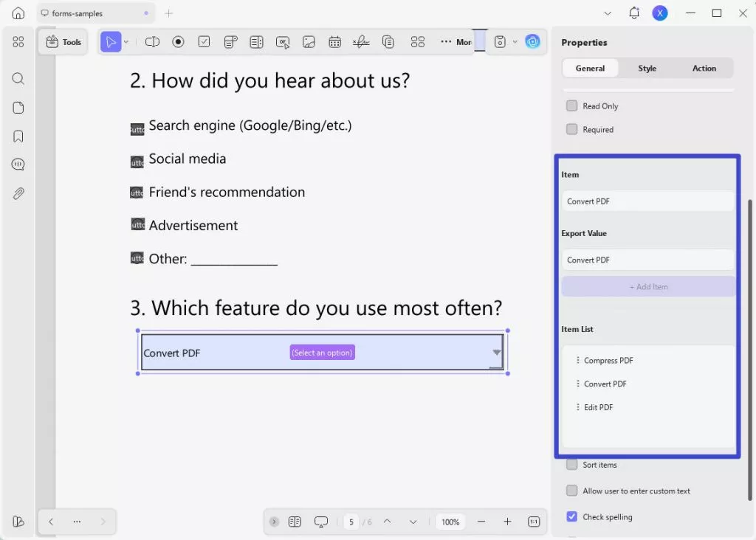
Task: Open the More tools menu
Action: coord(456,42)
